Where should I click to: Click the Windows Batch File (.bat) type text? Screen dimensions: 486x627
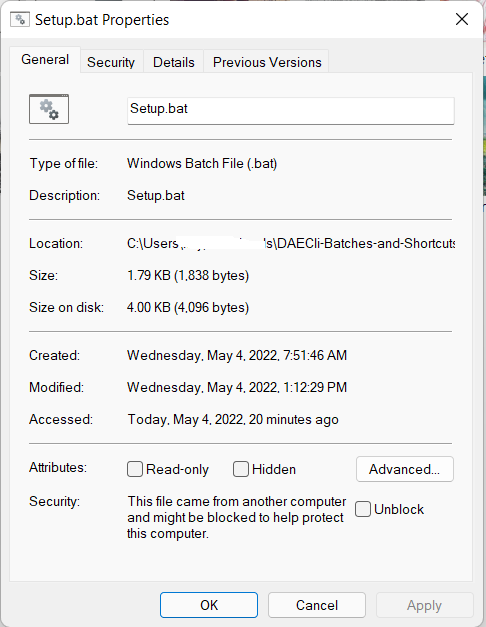coord(202,164)
